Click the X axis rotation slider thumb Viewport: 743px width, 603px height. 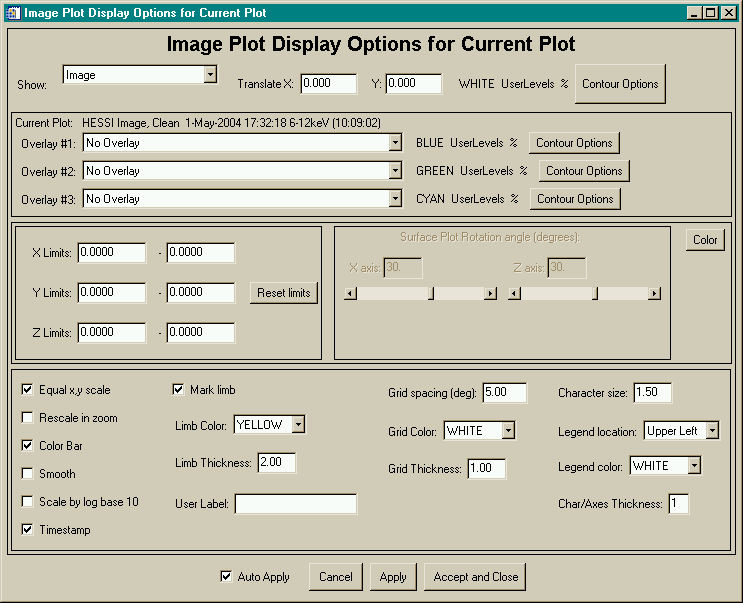431,293
